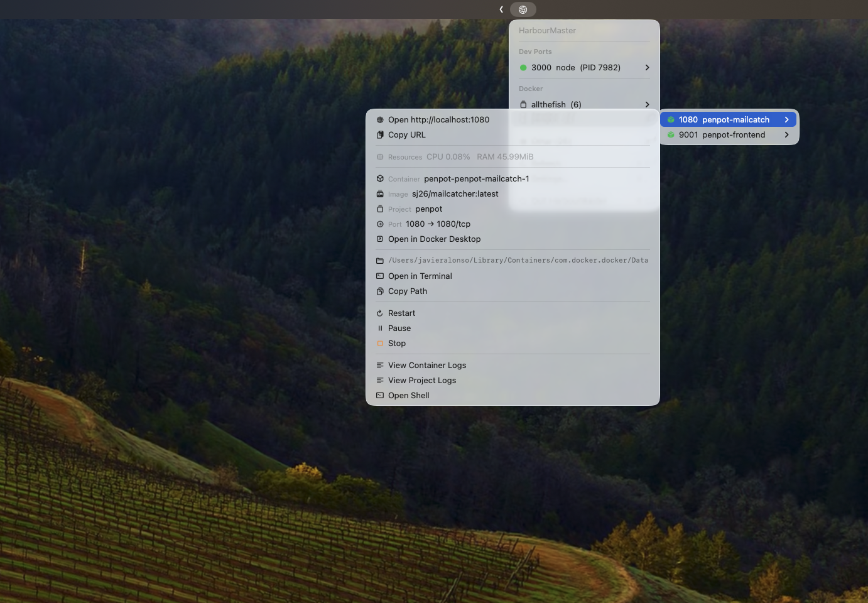Click the CPU 0.08% resource value
The image size is (868, 603).
(448, 157)
